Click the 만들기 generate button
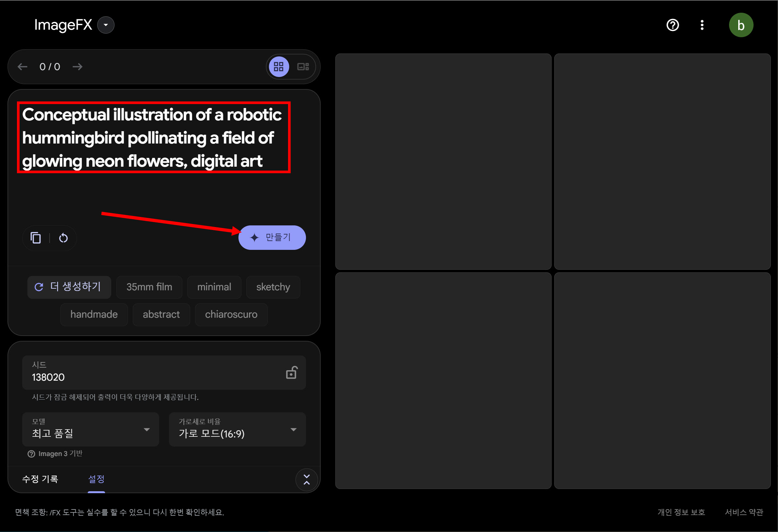Viewport: 778px width, 532px height. pos(272,237)
